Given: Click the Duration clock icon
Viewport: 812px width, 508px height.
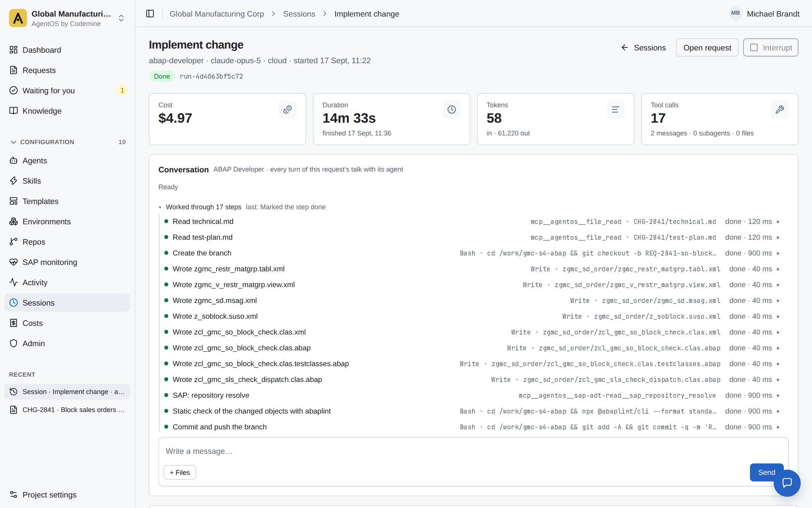Looking at the screenshot, I should click(x=451, y=110).
